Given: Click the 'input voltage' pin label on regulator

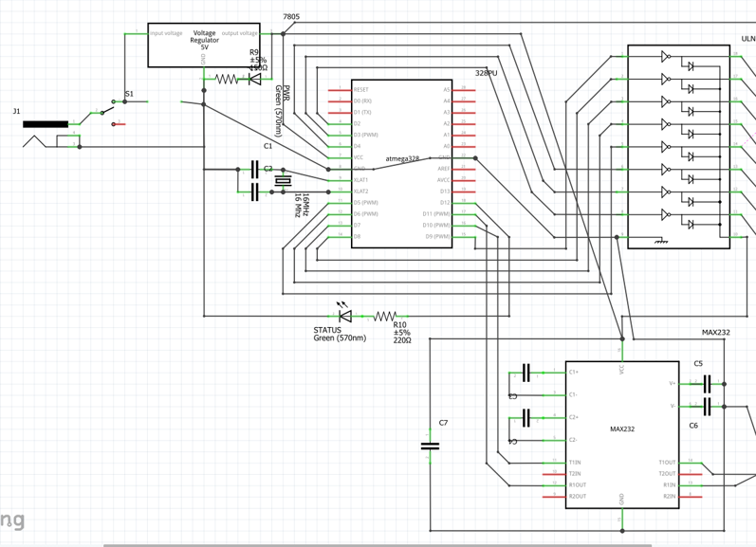Looking at the screenshot, I should [166, 33].
